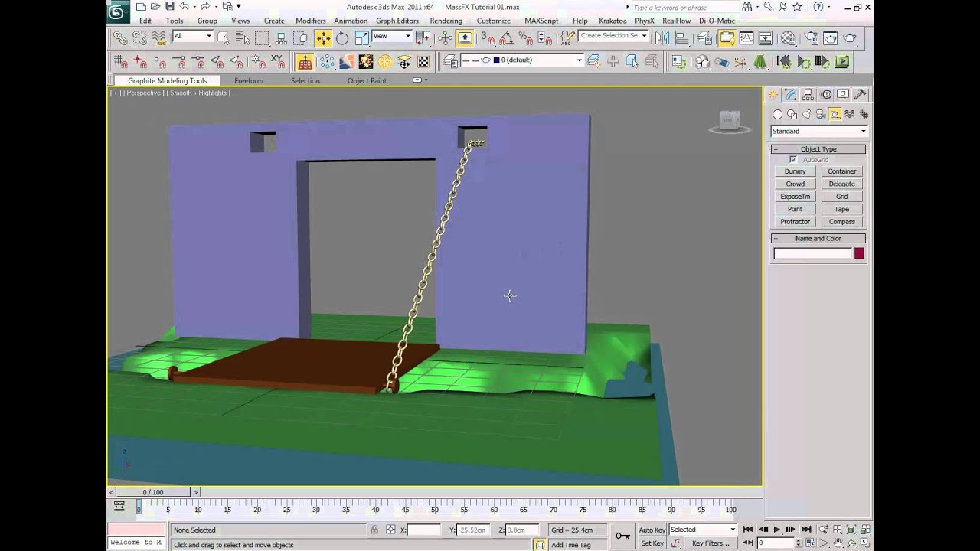Select the Pan View hand tool
The height and width of the screenshot is (551, 980).
[838, 543]
